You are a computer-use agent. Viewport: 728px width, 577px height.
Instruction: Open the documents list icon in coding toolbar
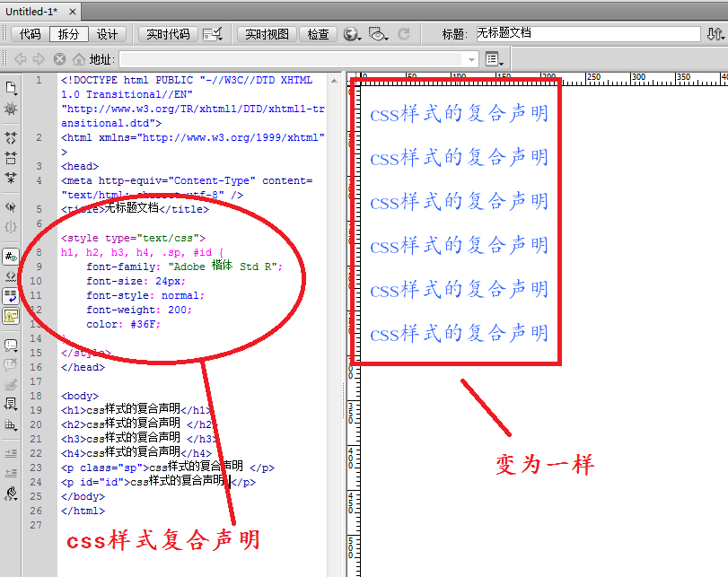point(11,88)
